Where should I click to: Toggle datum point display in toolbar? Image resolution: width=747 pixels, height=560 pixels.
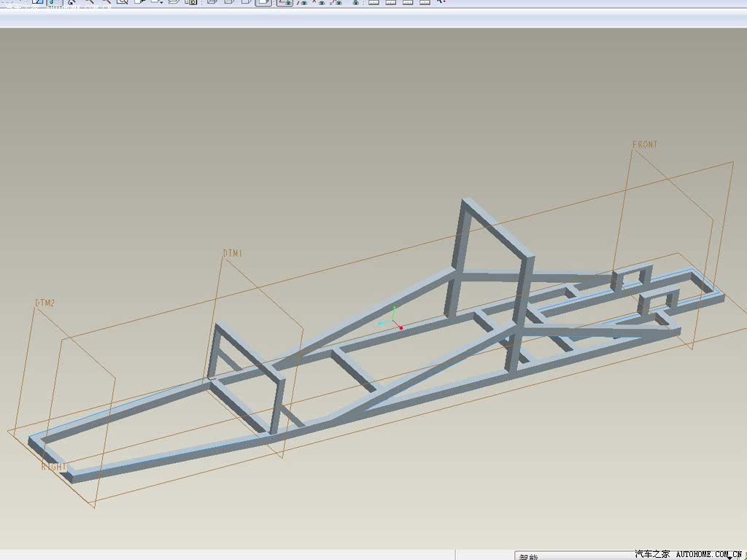pos(318,2)
